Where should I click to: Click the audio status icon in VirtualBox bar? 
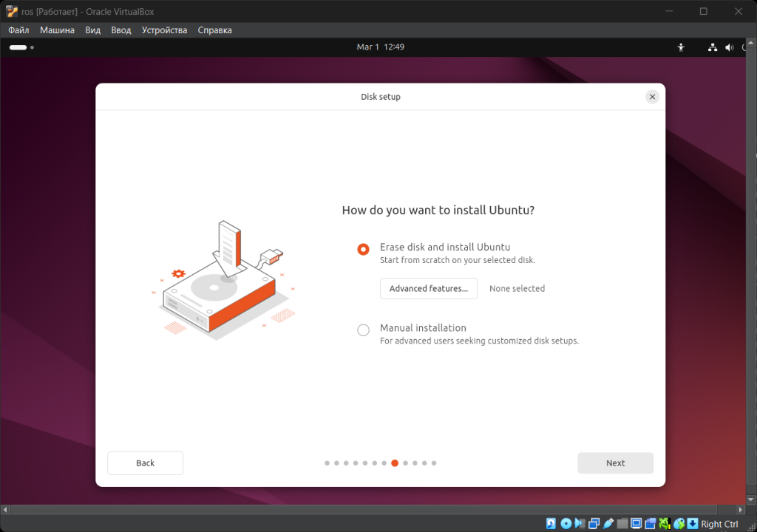click(580, 524)
